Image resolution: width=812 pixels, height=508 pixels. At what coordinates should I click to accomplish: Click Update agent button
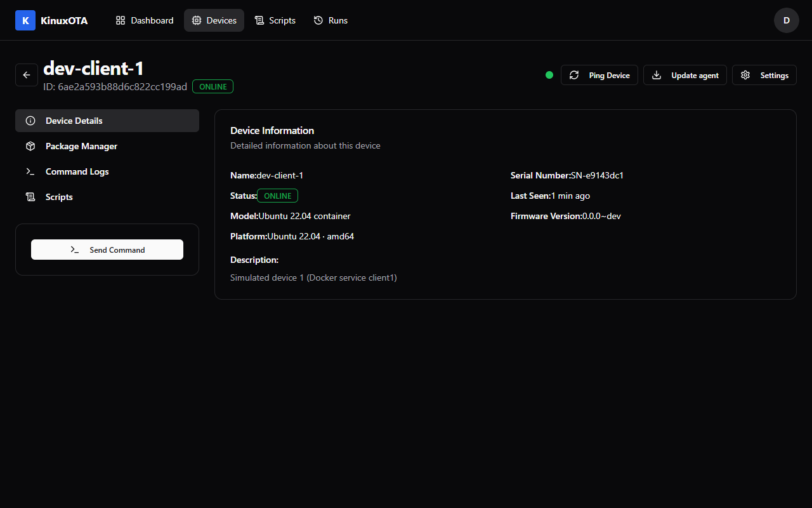click(x=685, y=75)
